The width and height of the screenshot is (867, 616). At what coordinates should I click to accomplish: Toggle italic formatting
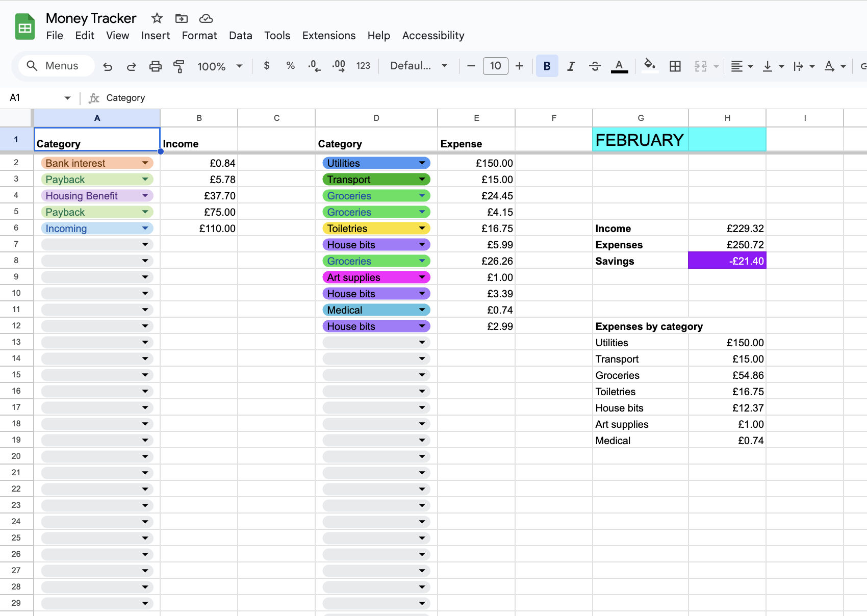point(571,66)
